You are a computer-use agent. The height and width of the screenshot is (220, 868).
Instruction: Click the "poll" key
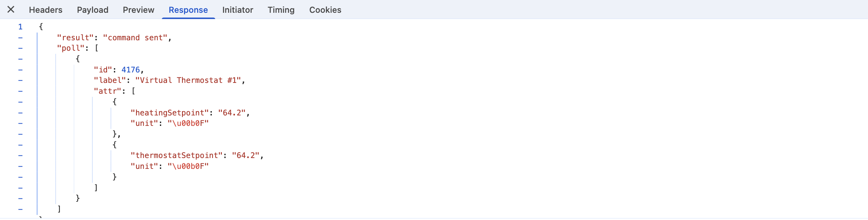click(x=71, y=48)
